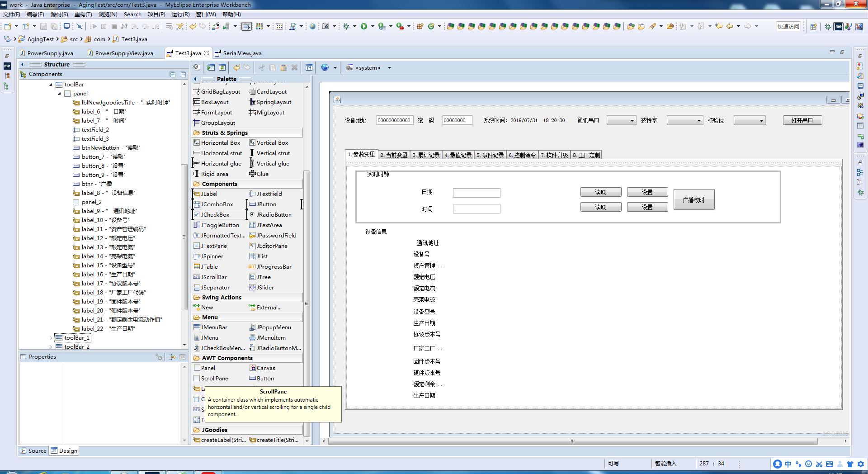This screenshot has height=474, width=868.
Task: Click the Externalize strings icon in designer toolbar
Action: [x=309, y=67]
